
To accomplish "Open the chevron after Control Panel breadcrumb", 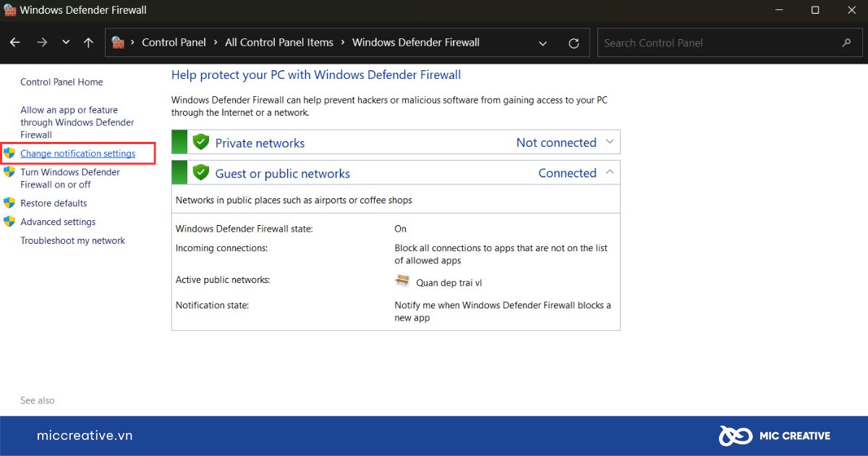I will [x=216, y=43].
